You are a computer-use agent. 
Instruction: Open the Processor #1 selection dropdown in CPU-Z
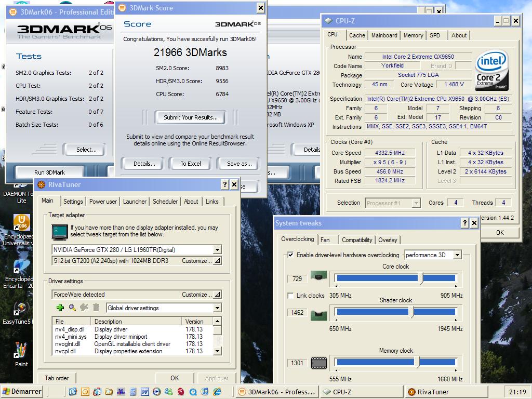click(416, 203)
